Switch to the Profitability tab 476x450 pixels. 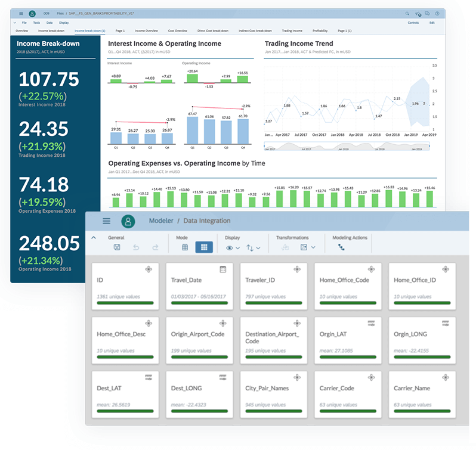pos(320,30)
